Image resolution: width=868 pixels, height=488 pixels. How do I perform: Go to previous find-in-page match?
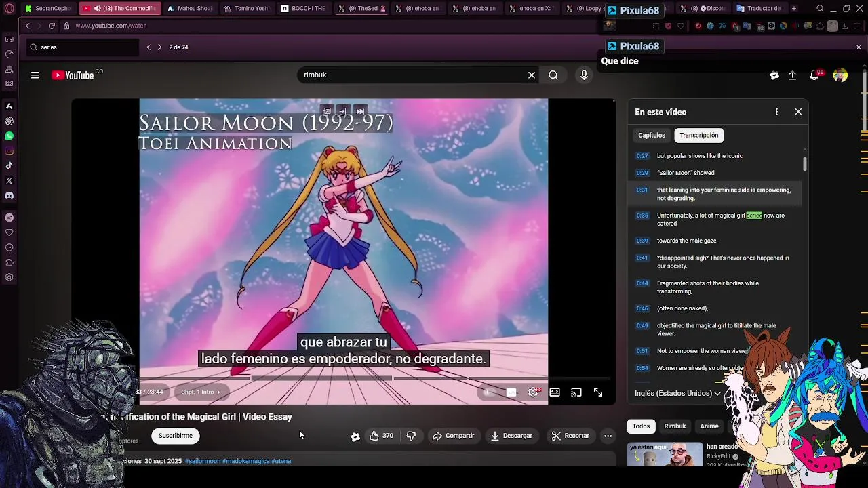click(149, 47)
